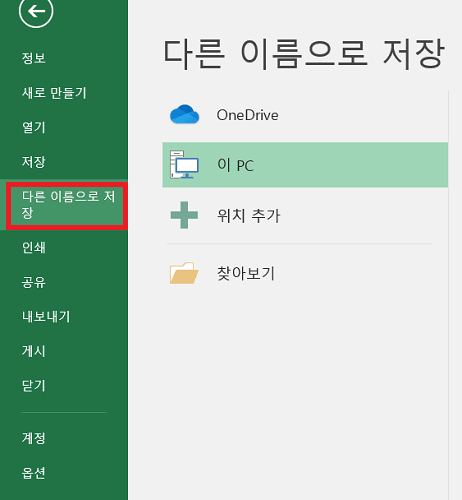Select the OneDrive location label

coord(248,115)
